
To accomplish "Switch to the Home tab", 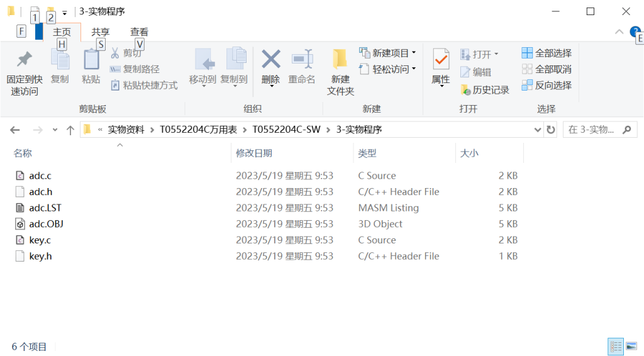I will pos(62,31).
